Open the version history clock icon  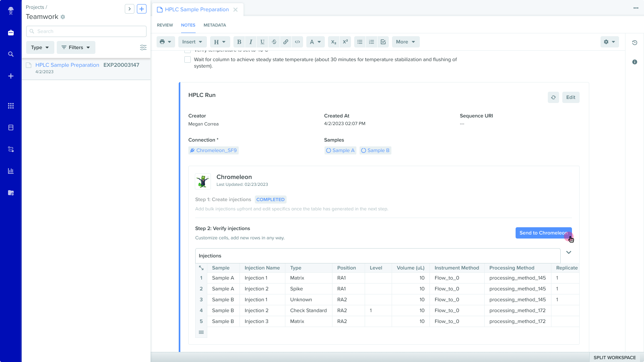pos(635,43)
